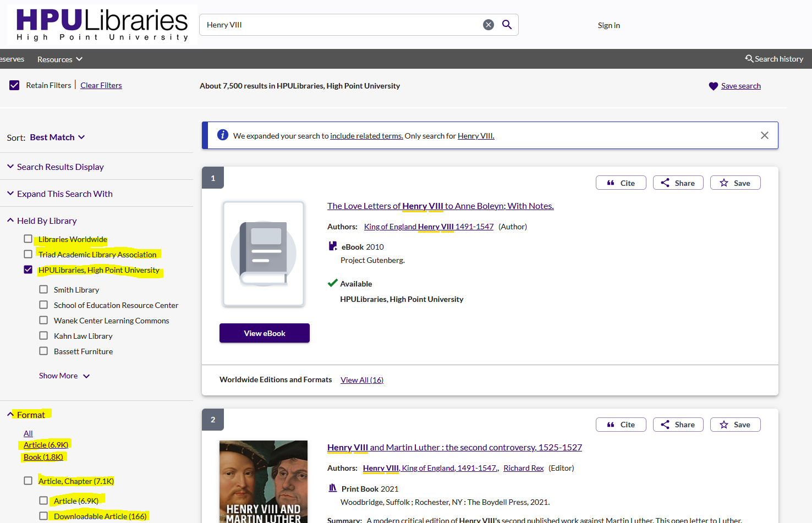Open the Best Match sort dropdown
Image resolution: width=812 pixels, height=523 pixels.
(x=57, y=137)
